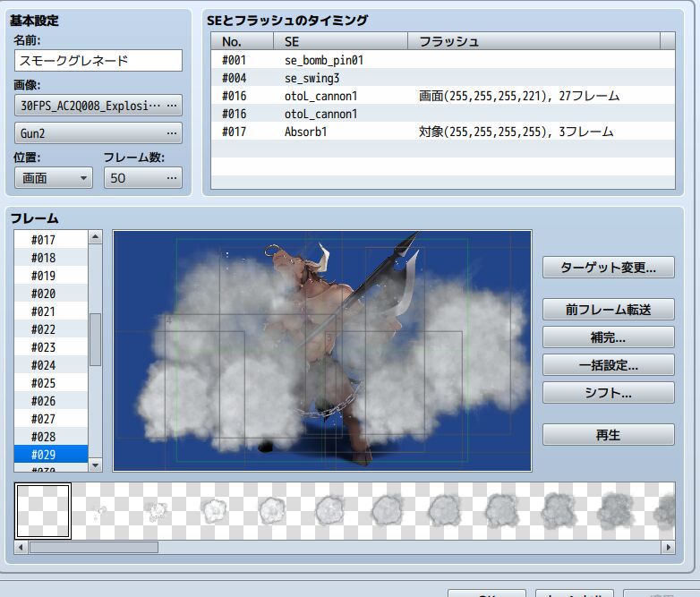Open the 位置 dropdown showing 画面
This screenshot has width=700, height=597.
(54, 178)
